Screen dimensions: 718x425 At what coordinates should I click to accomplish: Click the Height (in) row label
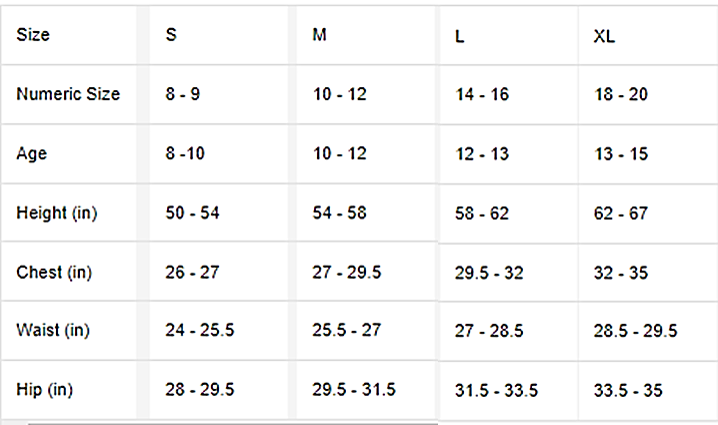point(57,212)
